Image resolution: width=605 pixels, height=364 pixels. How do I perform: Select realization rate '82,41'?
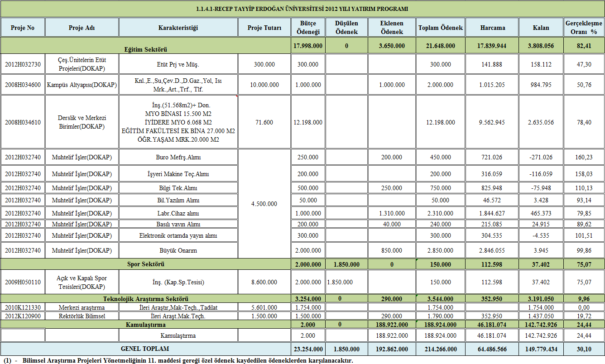click(x=584, y=46)
